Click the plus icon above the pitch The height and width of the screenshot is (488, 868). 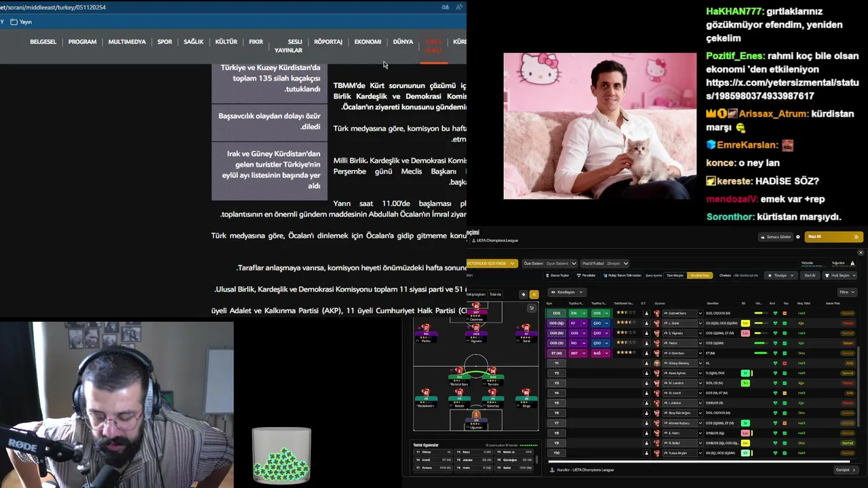(524, 294)
